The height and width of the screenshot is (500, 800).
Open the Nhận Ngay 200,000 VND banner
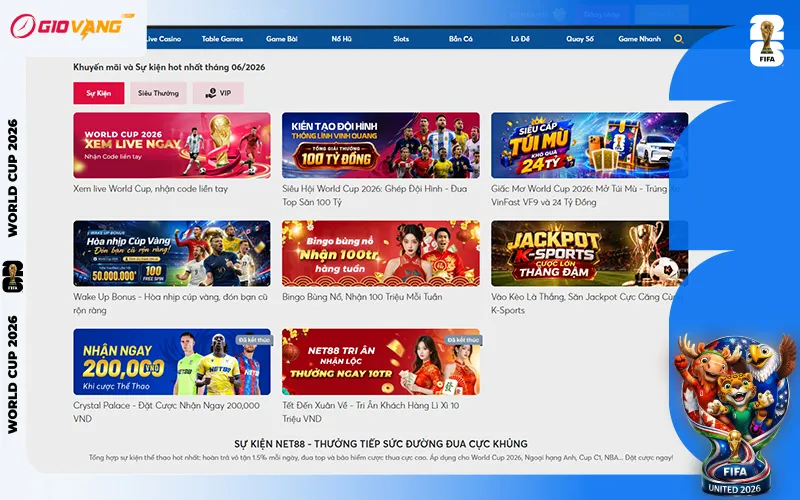point(172,362)
